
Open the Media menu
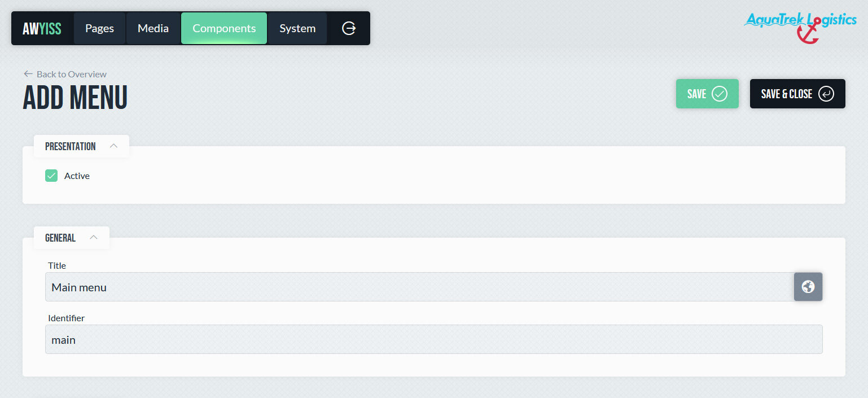(x=153, y=28)
